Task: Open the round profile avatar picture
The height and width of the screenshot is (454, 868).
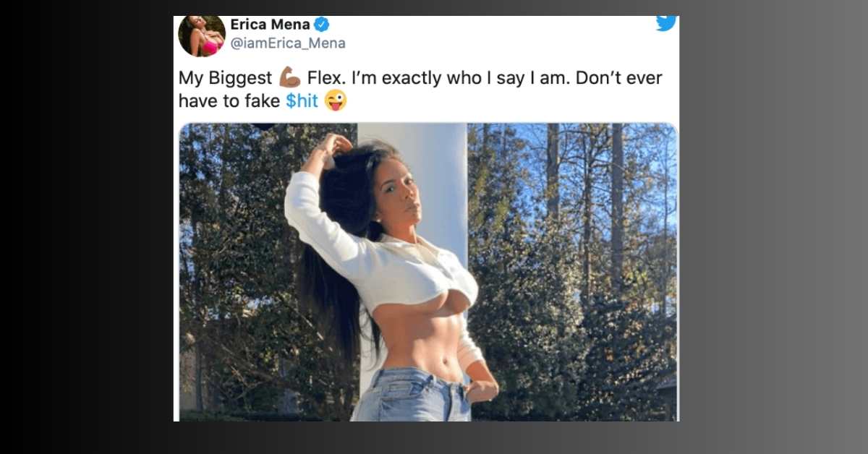Action: pos(202,35)
